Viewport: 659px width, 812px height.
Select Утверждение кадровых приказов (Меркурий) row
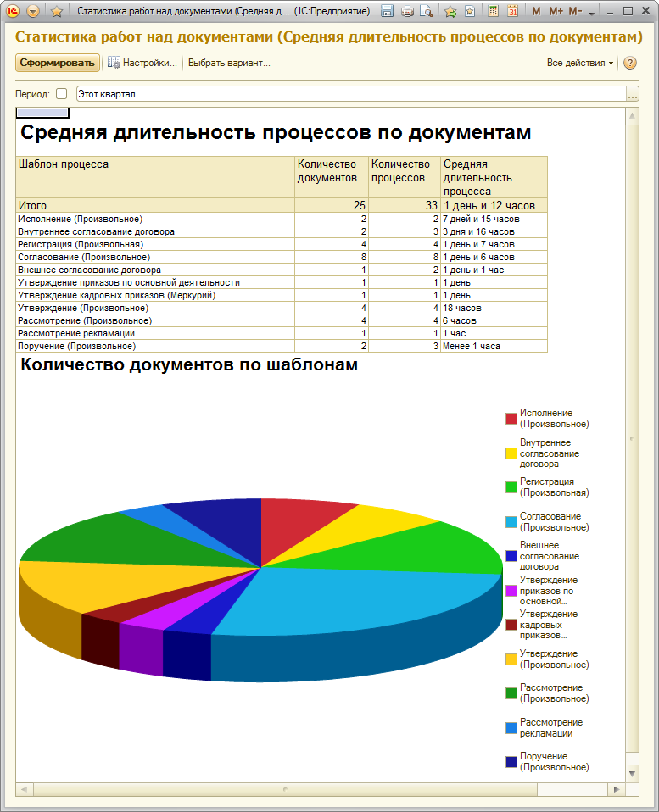point(282,295)
